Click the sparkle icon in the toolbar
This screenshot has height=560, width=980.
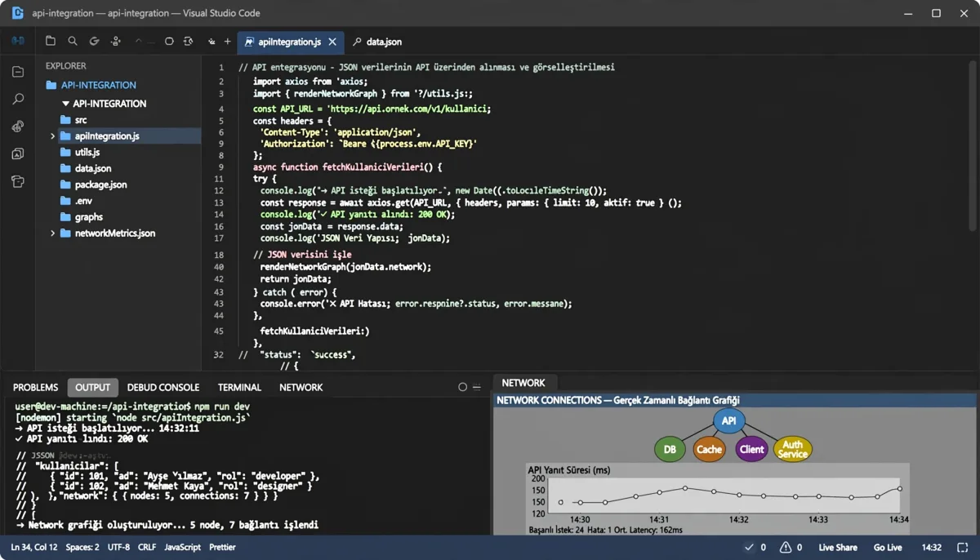pos(212,41)
